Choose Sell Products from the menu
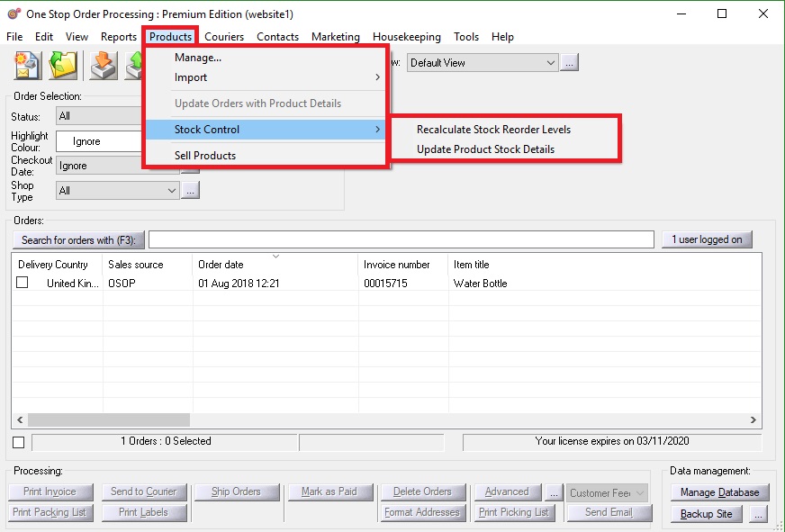 [x=266, y=155]
